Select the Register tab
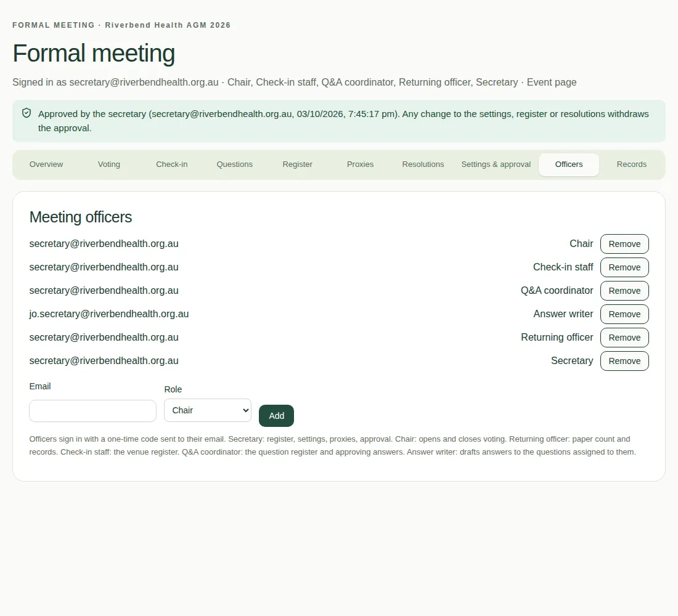This screenshot has height=616, width=678. [298, 164]
